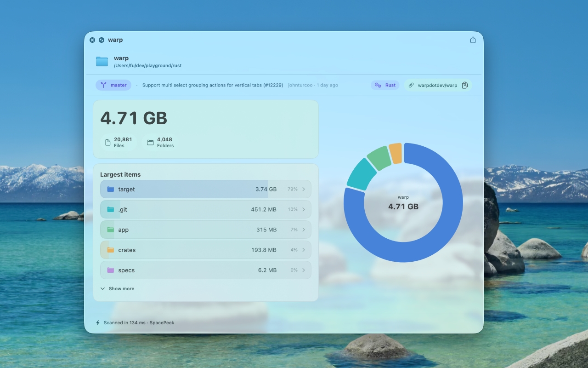Click the orange crates folder icon
This screenshot has height=368, width=588.
tap(110, 250)
